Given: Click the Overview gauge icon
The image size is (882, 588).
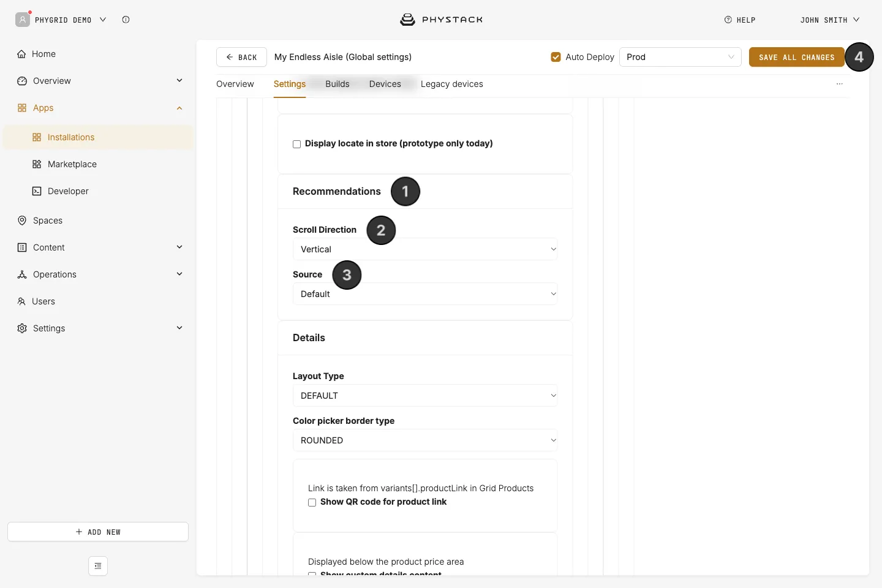Looking at the screenshot, I should tap(22, 81).
